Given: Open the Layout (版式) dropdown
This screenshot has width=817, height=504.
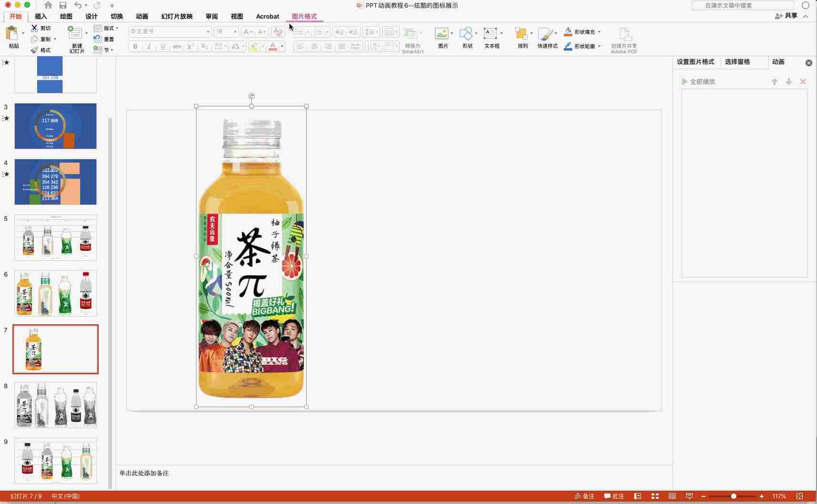Looking at the screenshot, I should 106,28.
